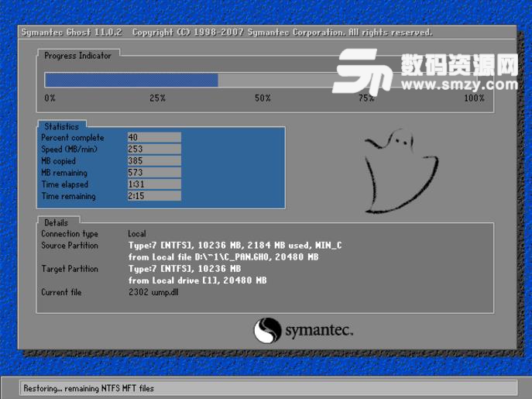The height and width of the screenshot is (399, 532).
Task: Click the "MB copied" label
Action: point(58,161)
